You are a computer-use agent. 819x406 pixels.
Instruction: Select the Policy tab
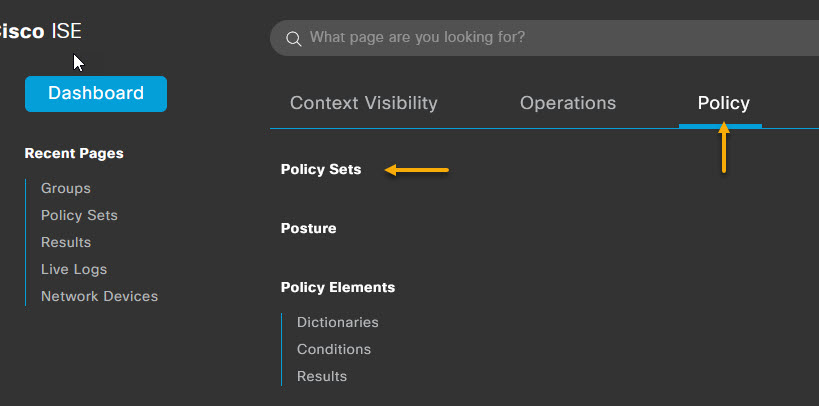(x=723, y=103)
